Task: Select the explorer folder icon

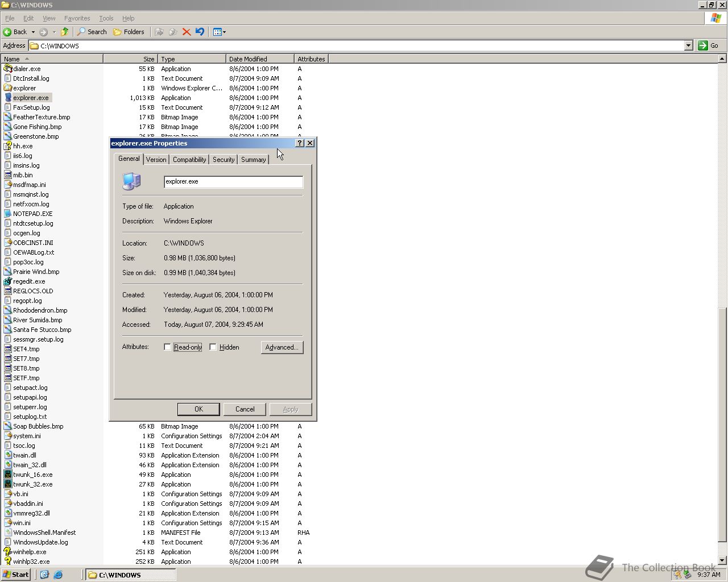Action: tap(8, 88)
